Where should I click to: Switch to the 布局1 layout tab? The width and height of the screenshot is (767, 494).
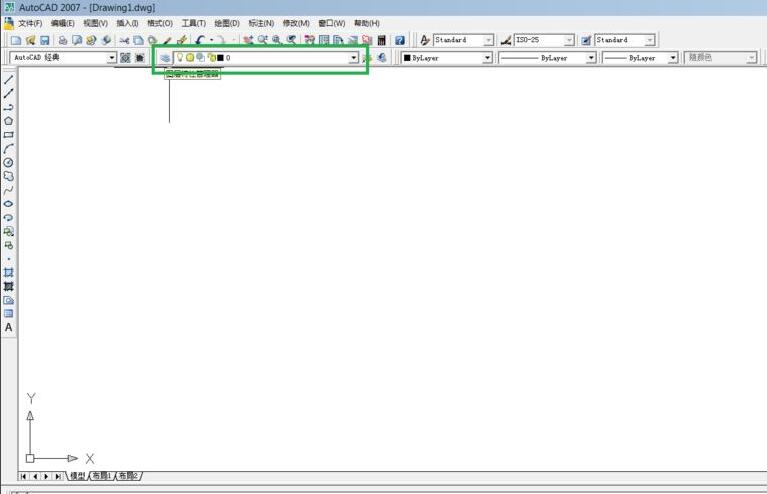102,476
